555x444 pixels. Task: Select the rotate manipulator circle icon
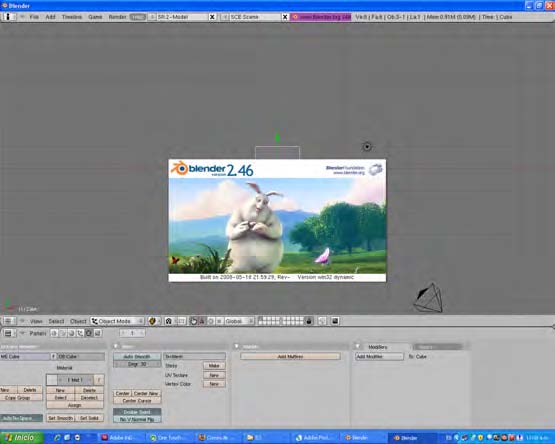point(211,321)
